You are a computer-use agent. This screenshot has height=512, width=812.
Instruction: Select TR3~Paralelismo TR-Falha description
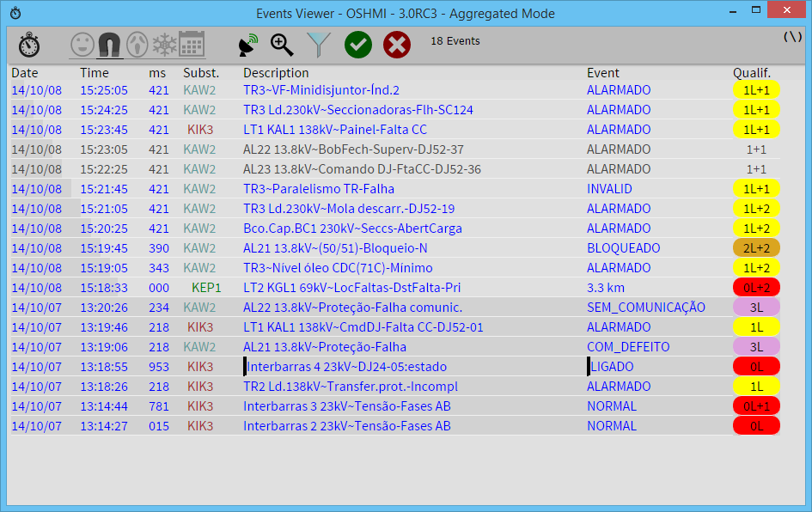[319, 189]
